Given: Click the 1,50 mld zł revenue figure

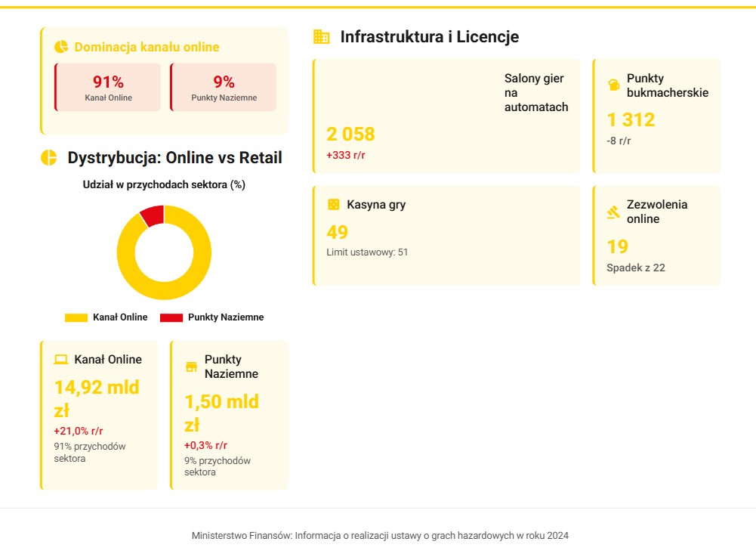Looking at the screenshot, I should (221, 412).
